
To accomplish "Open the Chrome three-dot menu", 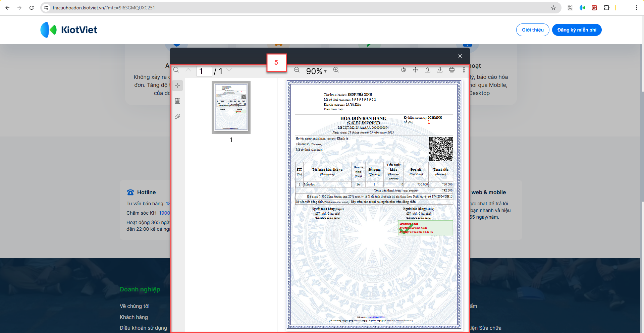I will pos(637,8).
